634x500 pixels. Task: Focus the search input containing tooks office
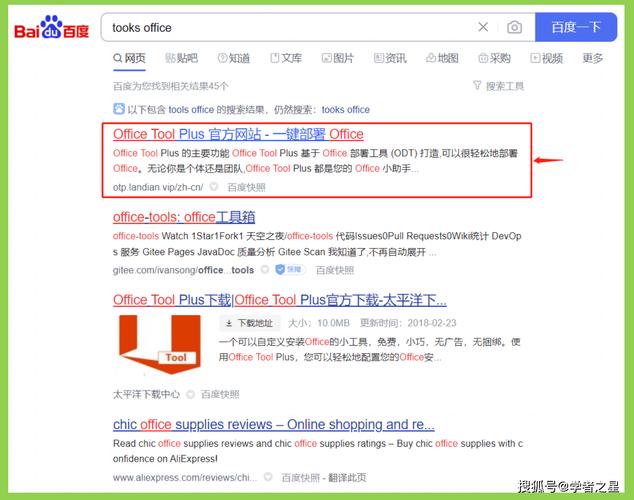pos(287,27)
